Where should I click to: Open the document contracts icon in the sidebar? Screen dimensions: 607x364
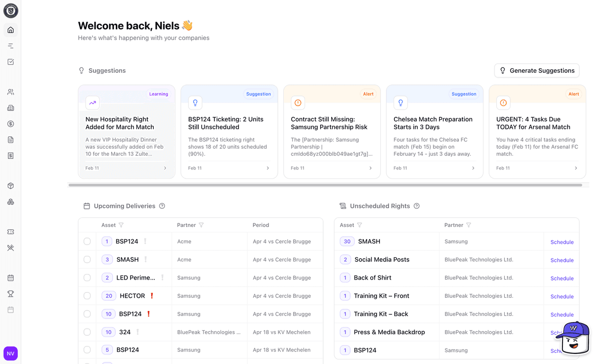pyautogui.click(x=11, y=140)
